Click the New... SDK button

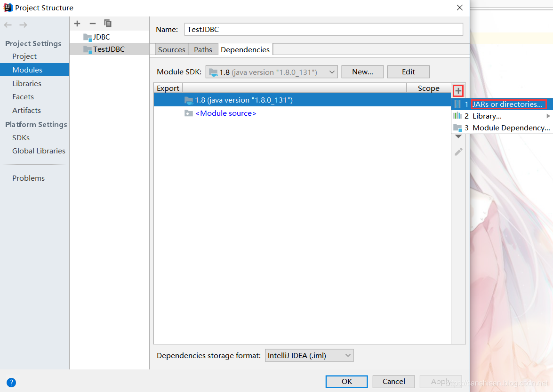point(362,72)
